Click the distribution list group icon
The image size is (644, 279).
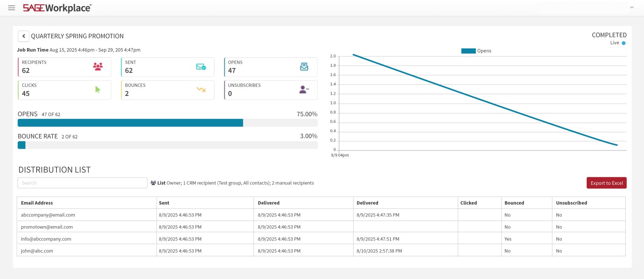tap(153, 183)
